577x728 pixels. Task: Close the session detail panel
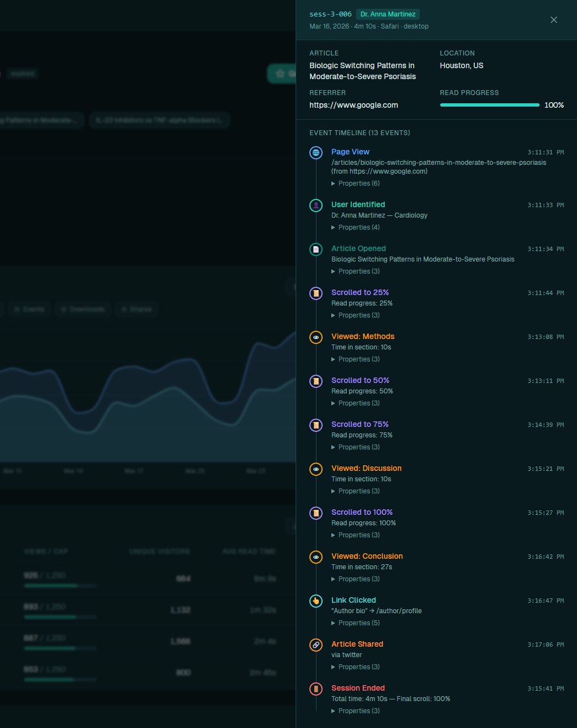pos(554,20)
